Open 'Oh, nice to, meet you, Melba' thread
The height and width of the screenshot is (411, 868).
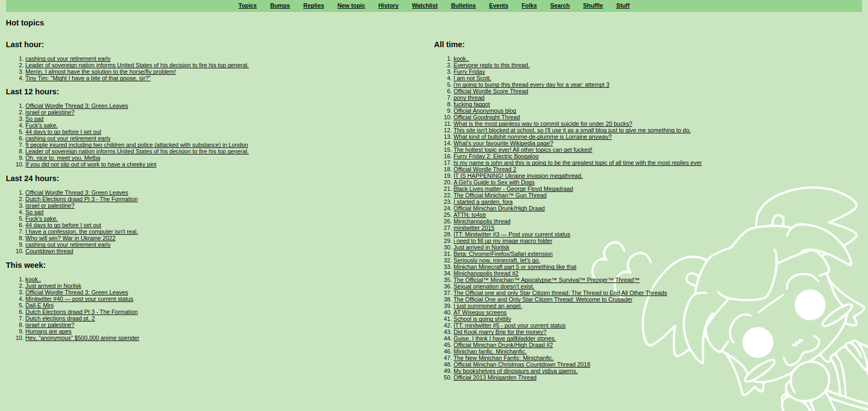[x=63, y=158]
